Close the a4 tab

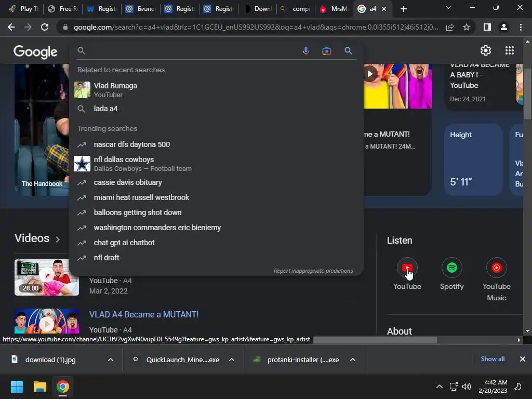pos(384,9)
